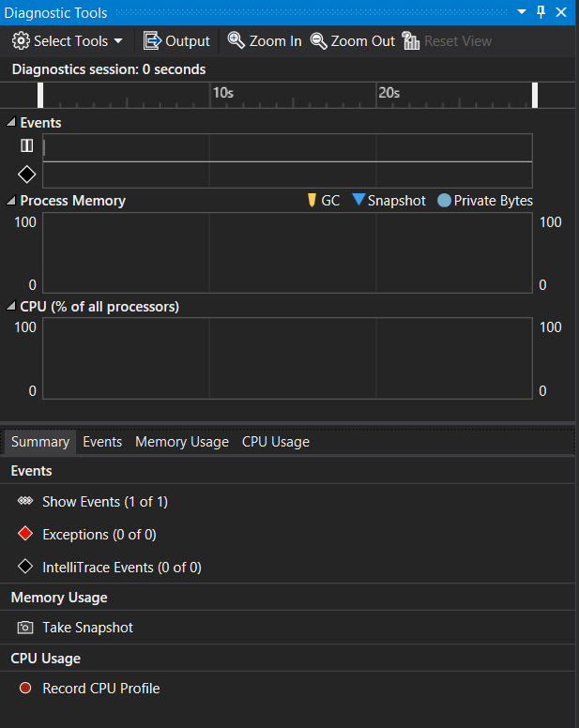The width and height of the screenshot is (579, 728).
Task: Toggle the auto-hide pin icon
Action: (541, 12)
